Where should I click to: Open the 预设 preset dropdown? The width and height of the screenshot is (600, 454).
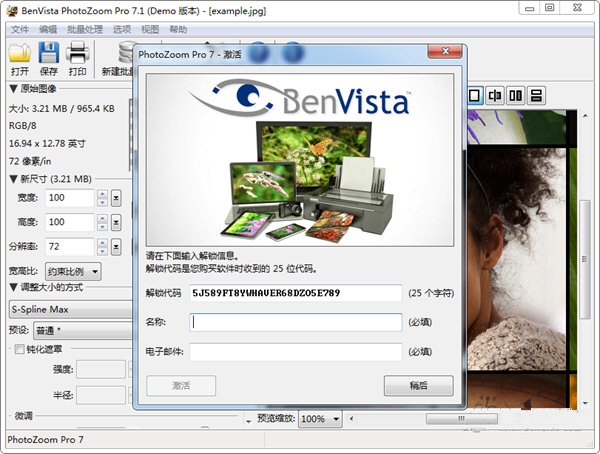[83, 330]
